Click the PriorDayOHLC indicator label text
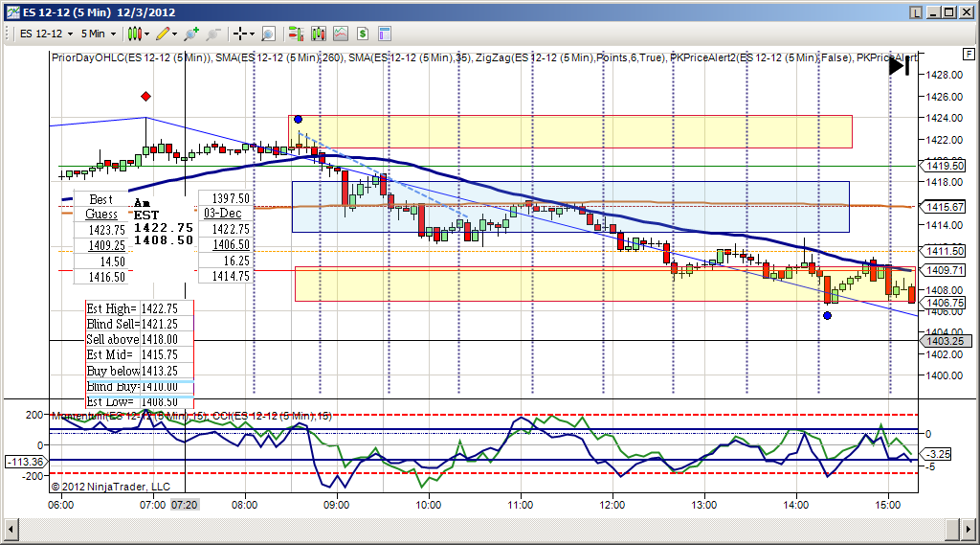Image resolution: width=980 pixels, height=545 pixels. [x=131, y=57]
